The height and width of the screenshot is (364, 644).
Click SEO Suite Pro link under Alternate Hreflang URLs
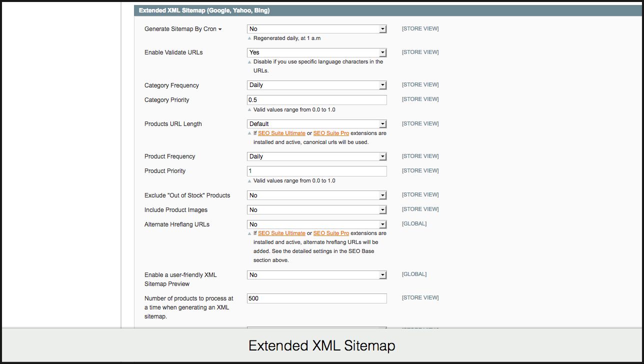pyautogui.click(x=331, y=233)
